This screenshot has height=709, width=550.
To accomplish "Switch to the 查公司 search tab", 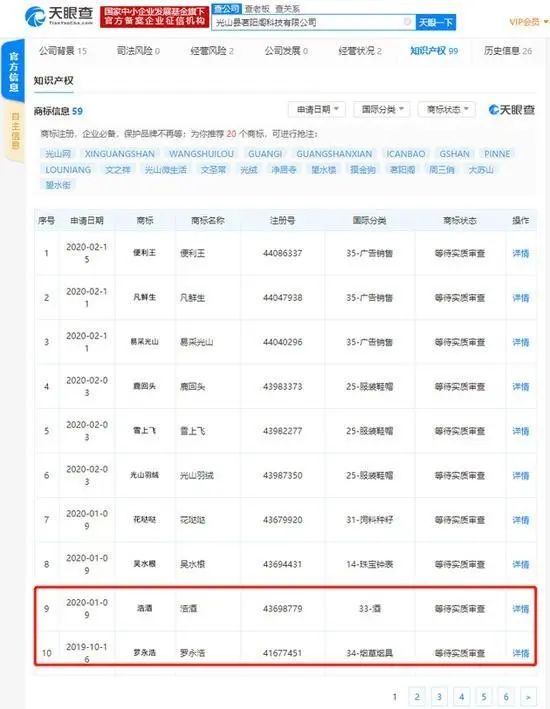I will 226,9.
